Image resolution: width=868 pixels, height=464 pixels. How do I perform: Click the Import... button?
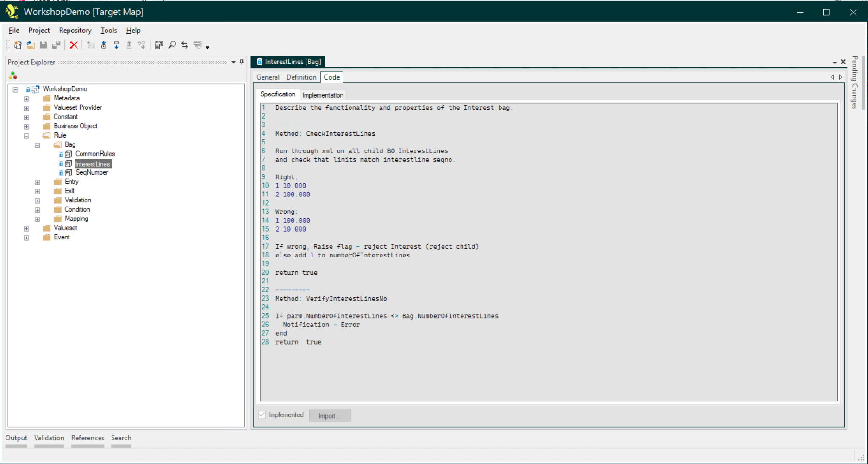click(330, 416)
